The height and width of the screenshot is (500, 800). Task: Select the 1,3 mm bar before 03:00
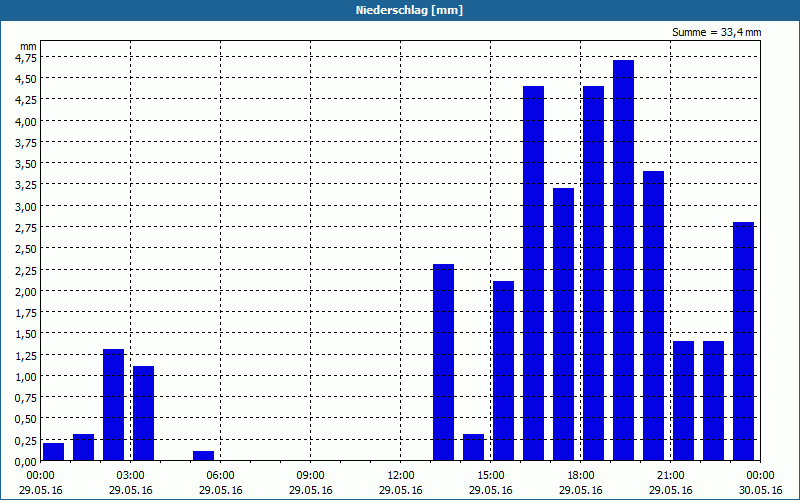click(x=114, y=405)
